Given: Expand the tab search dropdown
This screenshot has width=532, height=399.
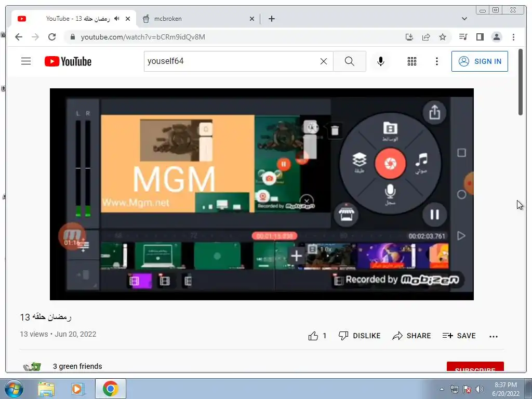Looking at the screenshot, I should [x=464, y=19].
